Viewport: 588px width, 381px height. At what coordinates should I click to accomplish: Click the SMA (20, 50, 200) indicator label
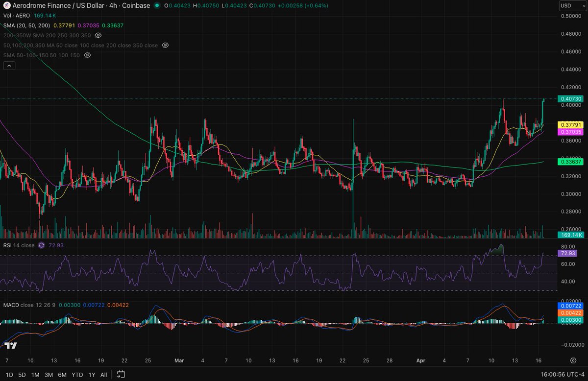click(27, 25)
